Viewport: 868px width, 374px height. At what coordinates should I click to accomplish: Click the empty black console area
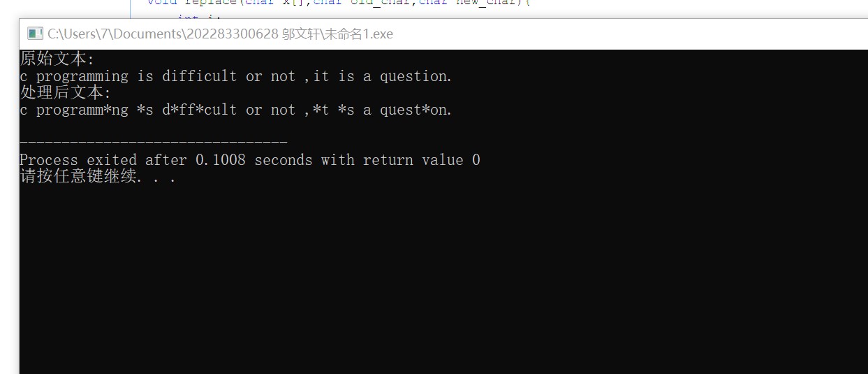pyautogui.click(x=443, y=280)
